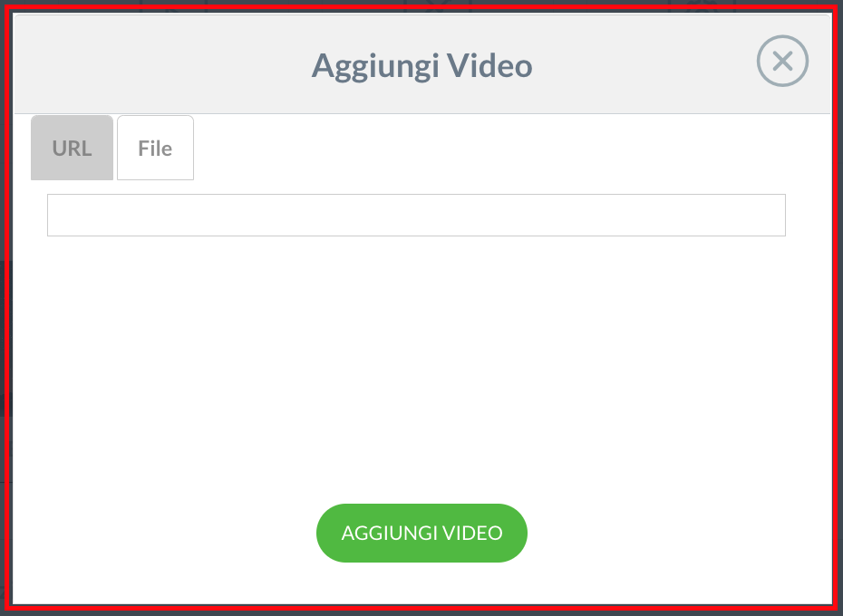Place cursor in the video link field

(x=416, y=215)
